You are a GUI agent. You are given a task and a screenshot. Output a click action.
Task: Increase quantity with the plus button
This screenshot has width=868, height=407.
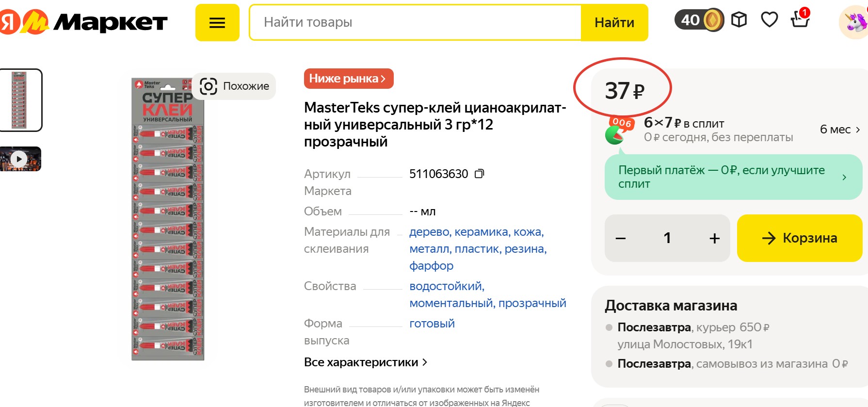click(714, 238)
